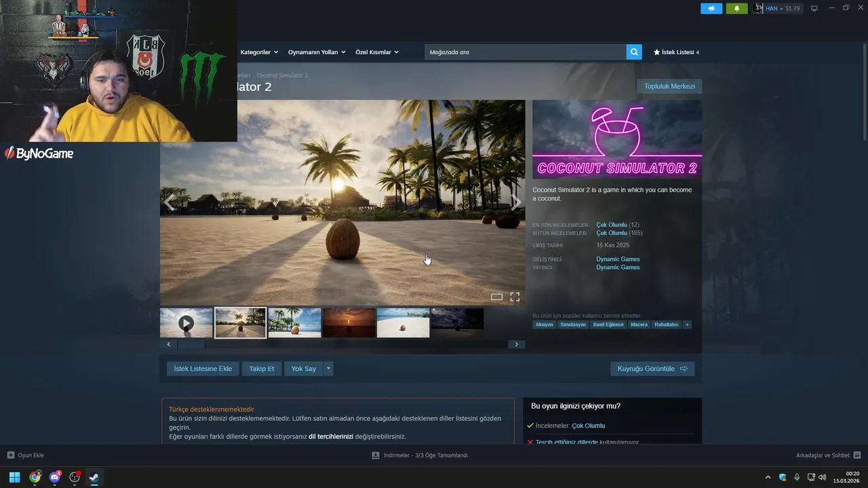The width and height of the screenshot is (868, 488).
Task: Open the screenshot in fullscreen icon
Action: tap(515, 297)
